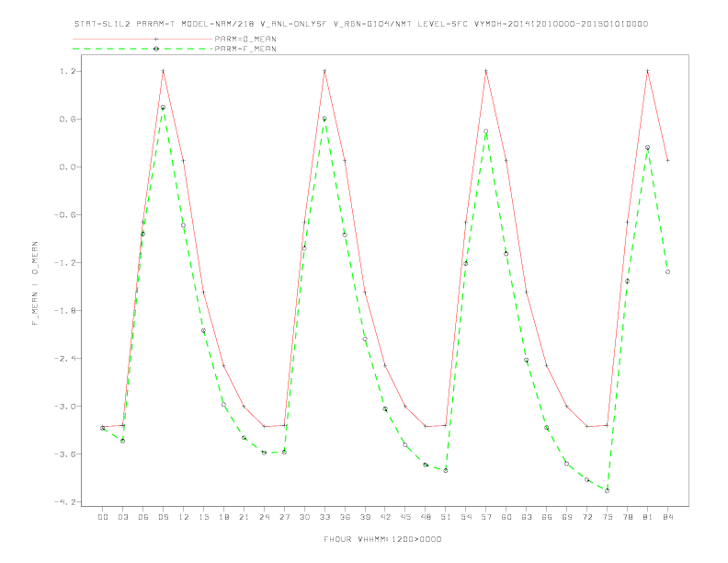Click the PARM=O_MEAN legend label

[245, 39]
